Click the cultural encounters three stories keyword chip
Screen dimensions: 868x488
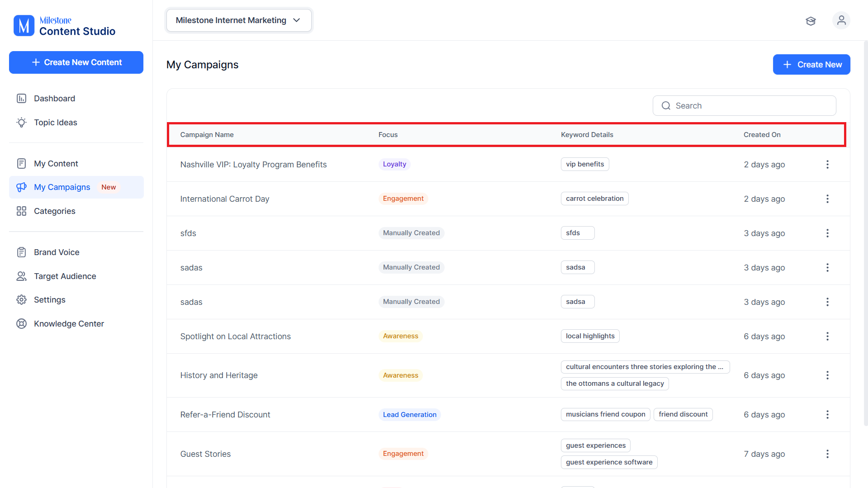click(x=645, y=367)
